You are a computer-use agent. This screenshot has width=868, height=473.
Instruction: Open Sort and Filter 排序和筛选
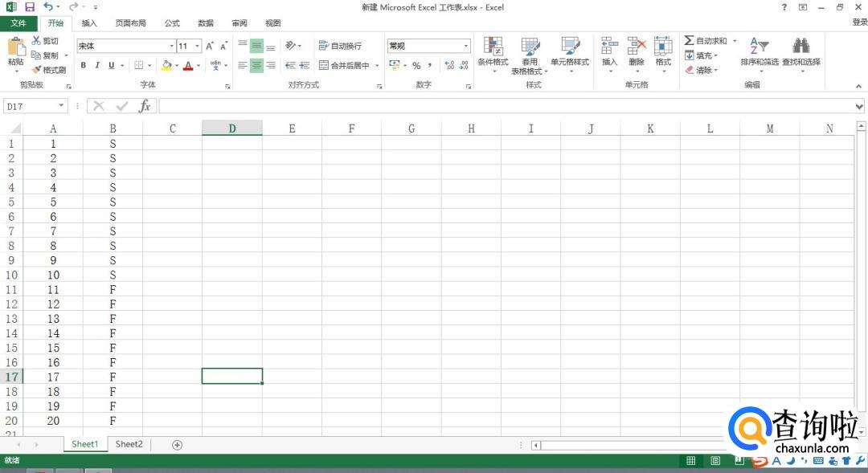759,54
